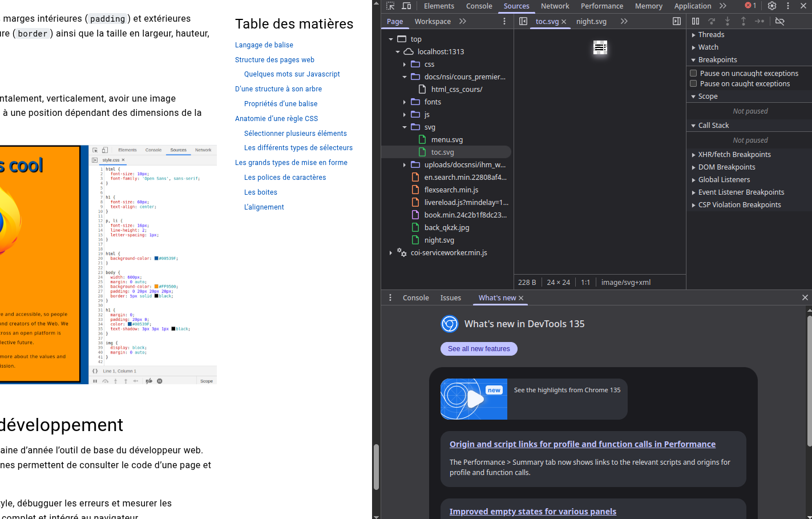Switch to the night.svg editor tab
Image resolution: width=812 pixels, height=519 pixels.
pos(591,21)
